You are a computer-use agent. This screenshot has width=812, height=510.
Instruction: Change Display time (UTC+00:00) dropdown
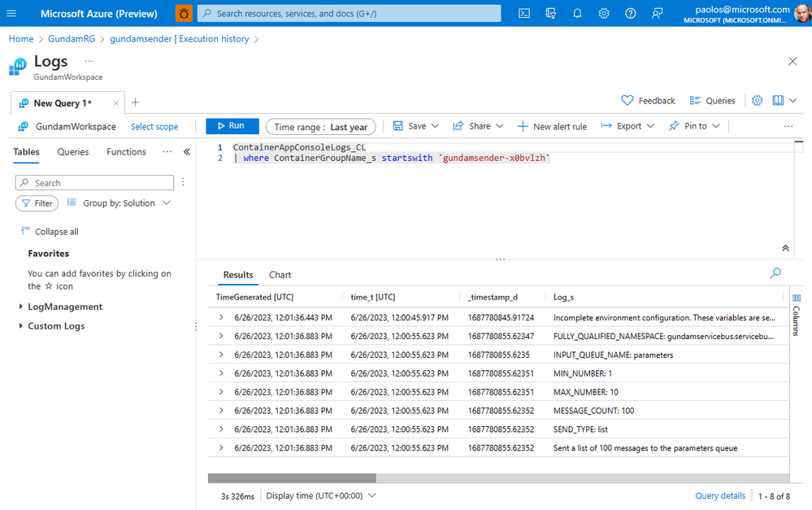coord(321,495)
